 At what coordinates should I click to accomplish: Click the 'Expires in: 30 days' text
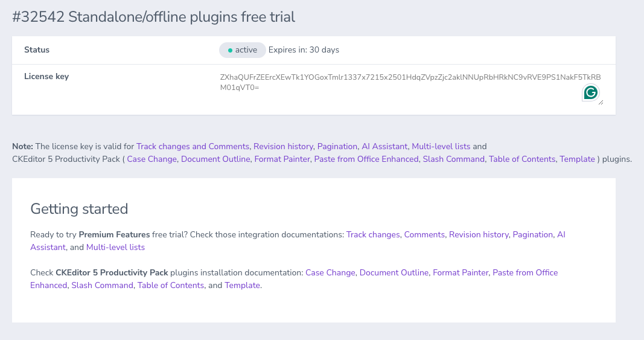304,50
